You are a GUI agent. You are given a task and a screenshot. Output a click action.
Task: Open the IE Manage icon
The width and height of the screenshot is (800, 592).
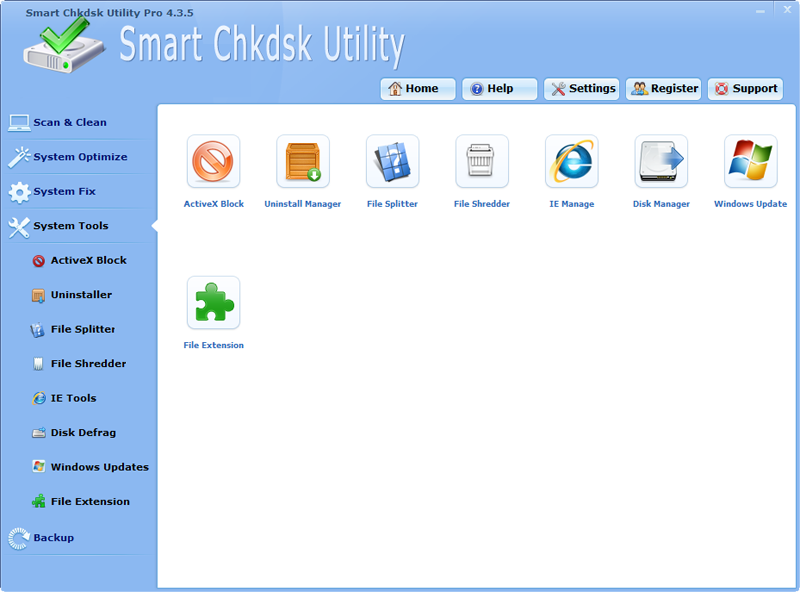(571, 161)
